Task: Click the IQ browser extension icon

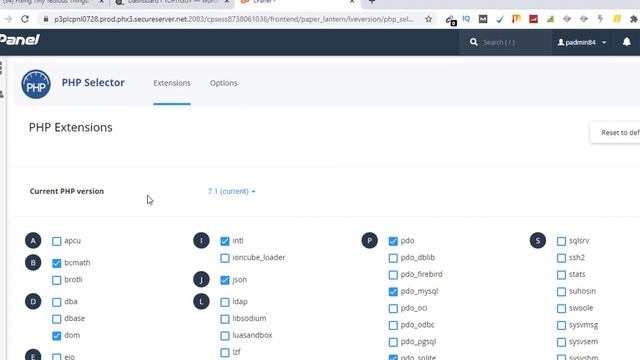Action: pyautogui.click(x=466, y=19)
